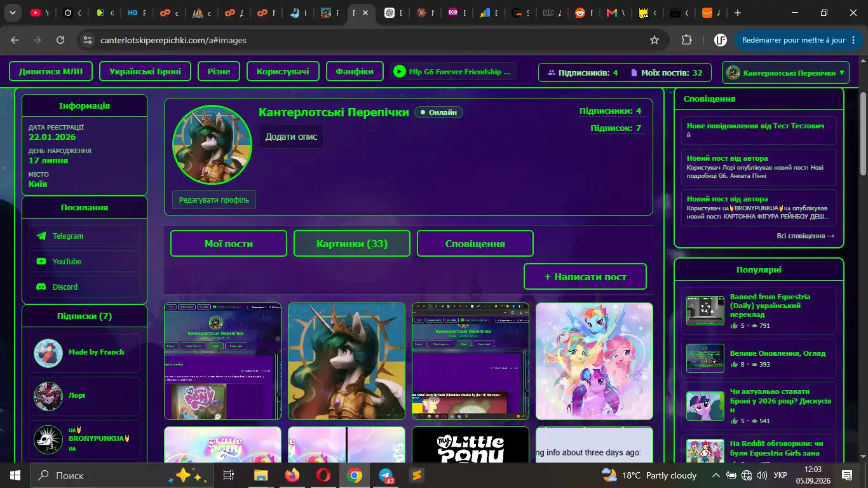Bookmark this page with the star icon

click(x=654, y=40)
